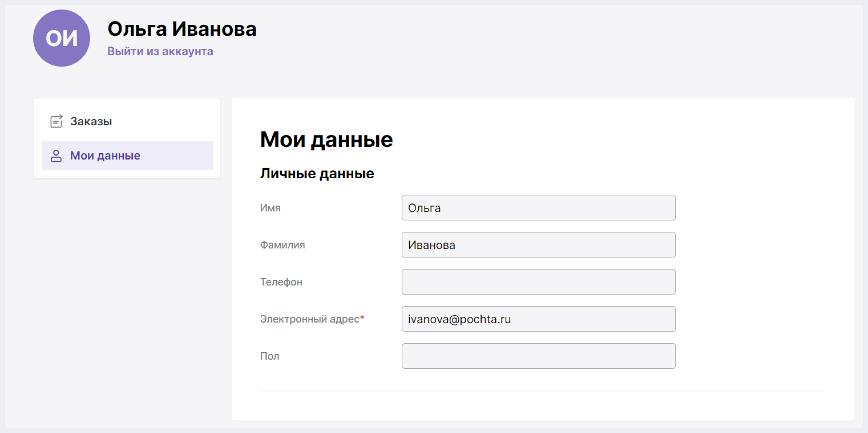Click the Ольга Иванова profile name heading

coord(182,29)
